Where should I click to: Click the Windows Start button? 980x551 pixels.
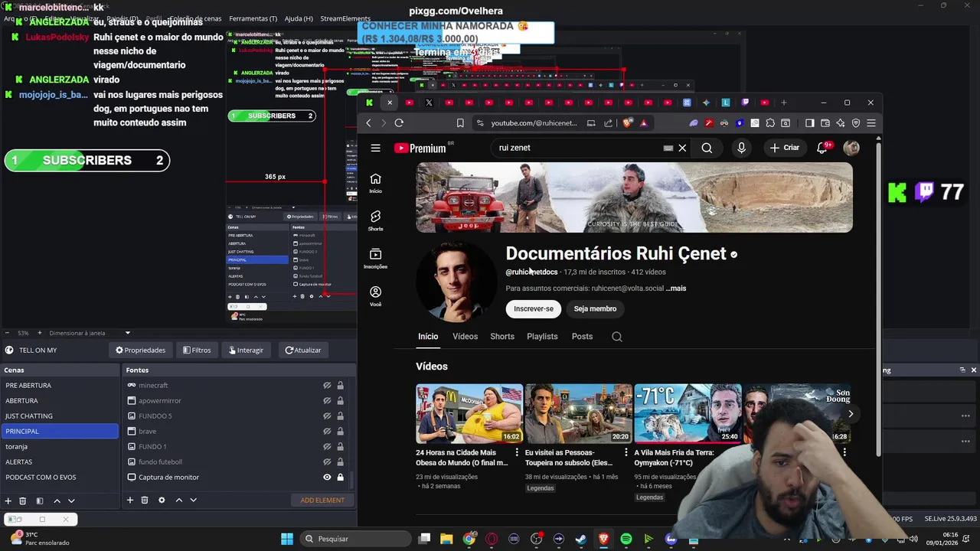(x=287, y=540)
